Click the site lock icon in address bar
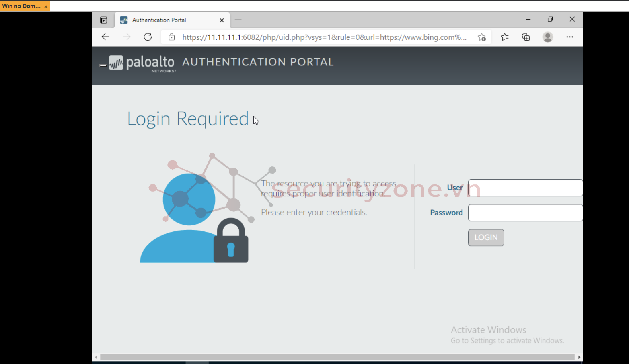 pyautogui.click(x=172, y=37)
